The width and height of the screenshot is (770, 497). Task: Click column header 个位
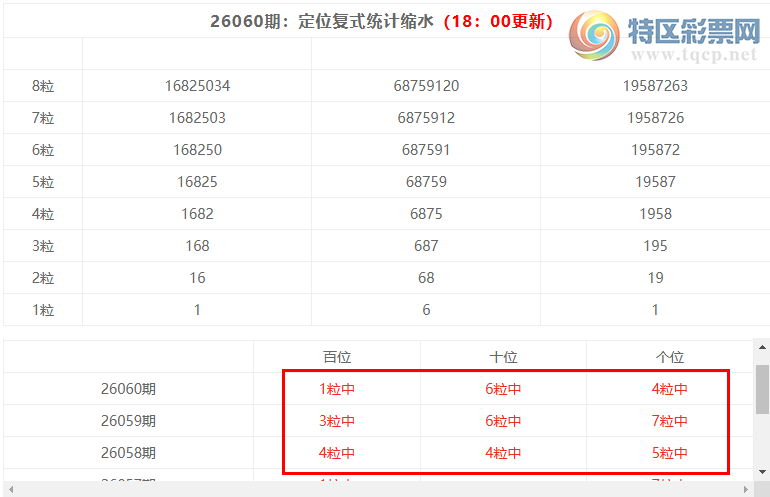pos(670,357)
